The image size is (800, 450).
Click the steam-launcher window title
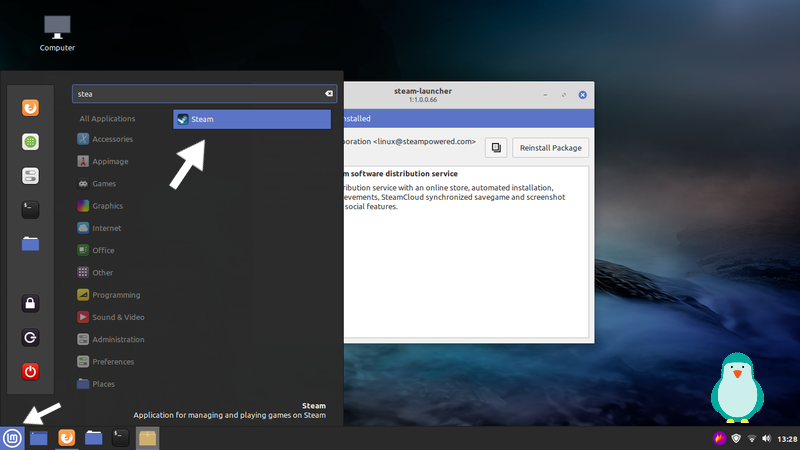pyautogui.click(x=422, y=91)
